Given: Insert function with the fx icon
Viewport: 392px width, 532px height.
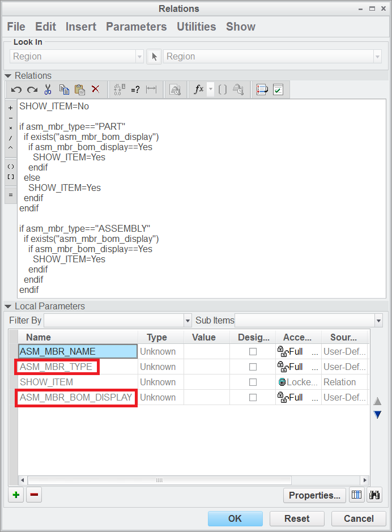Looking at the screenshot, I should click(x=198, y=90).
